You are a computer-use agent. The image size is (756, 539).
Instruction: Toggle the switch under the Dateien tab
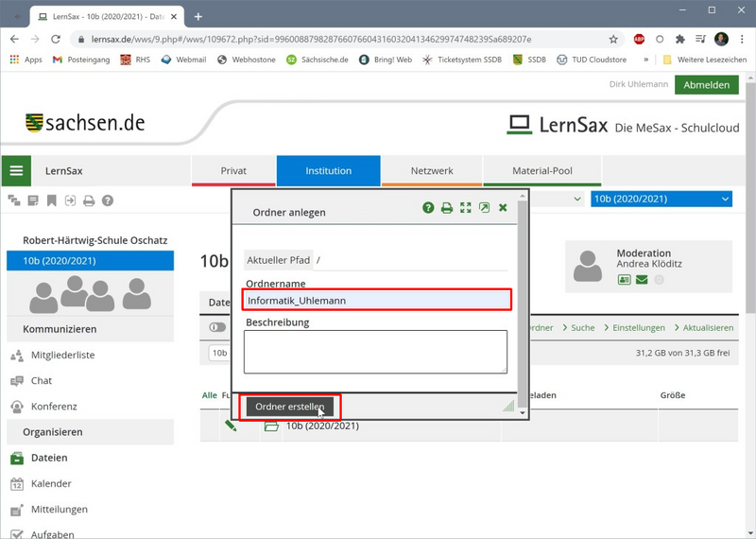point(217,327)
